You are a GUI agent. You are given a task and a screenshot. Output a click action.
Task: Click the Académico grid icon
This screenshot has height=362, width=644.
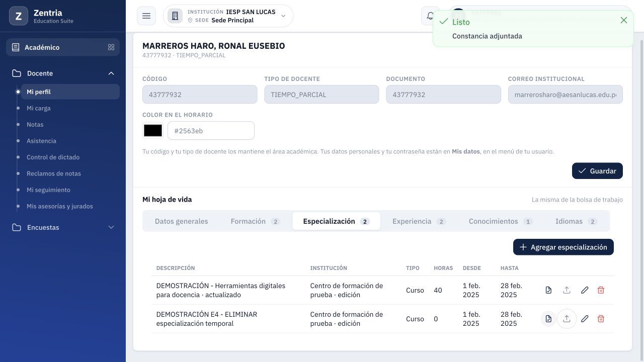[111, 47]
